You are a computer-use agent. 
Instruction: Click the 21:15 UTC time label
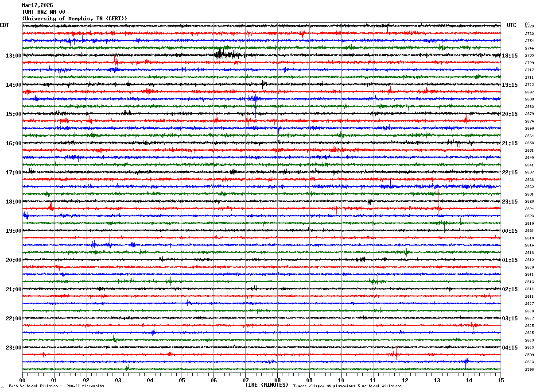tap(510, 143)
